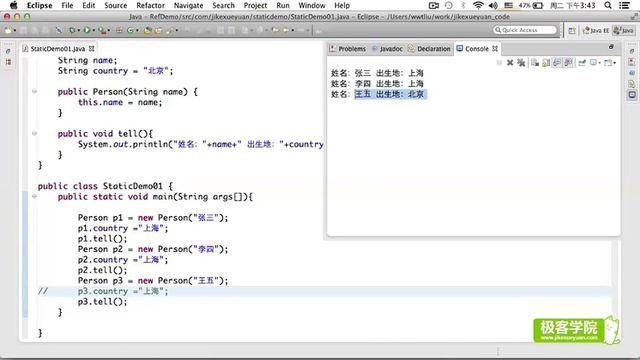
Task: Run the program with the green Run icon
Action: click(87, 30)
